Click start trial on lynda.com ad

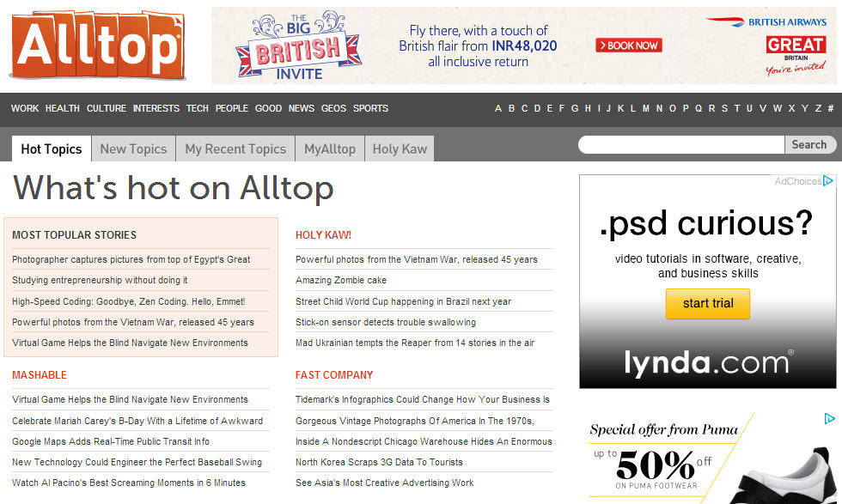pyautogui.click(x=708, y=304)
